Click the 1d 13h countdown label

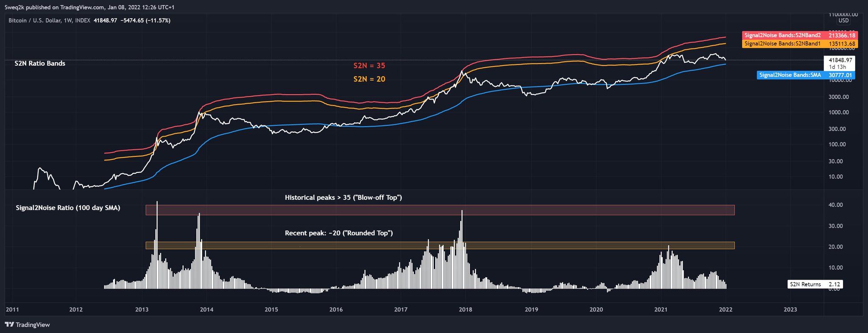(x=837, y=67)
